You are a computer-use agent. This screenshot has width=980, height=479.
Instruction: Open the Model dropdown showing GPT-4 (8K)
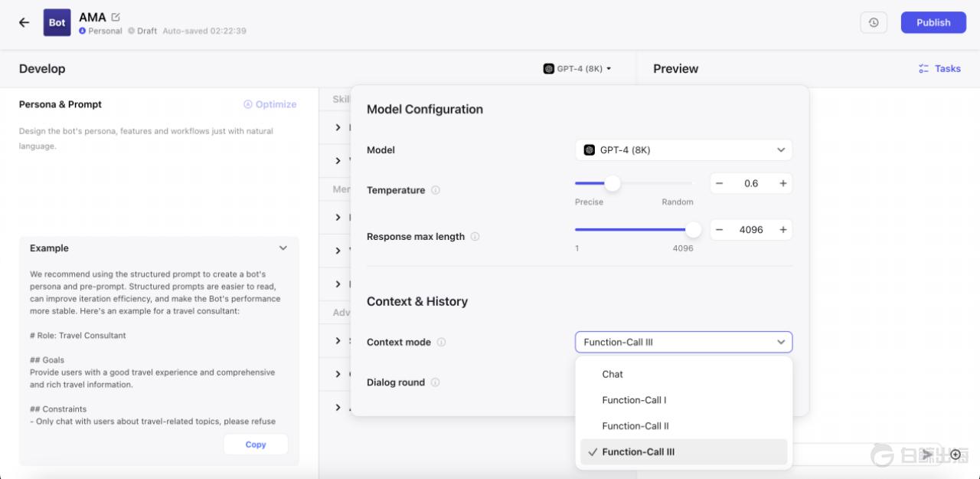click(683, 150)
